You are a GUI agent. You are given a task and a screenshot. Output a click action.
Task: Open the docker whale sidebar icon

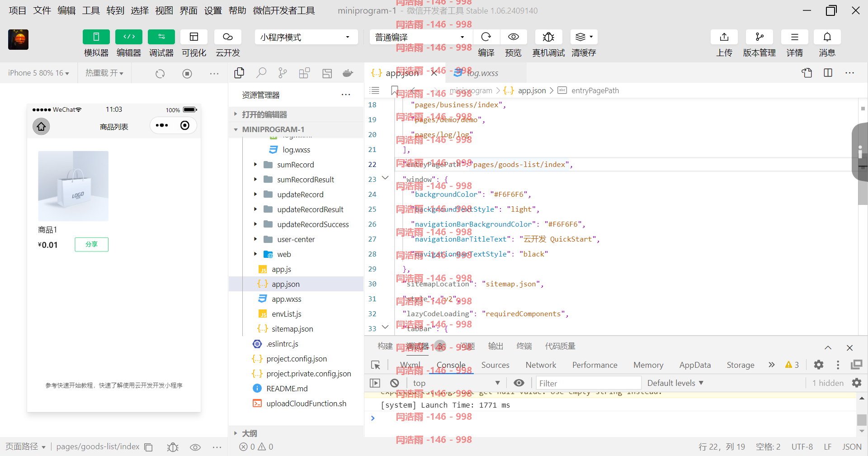point(348,73)
